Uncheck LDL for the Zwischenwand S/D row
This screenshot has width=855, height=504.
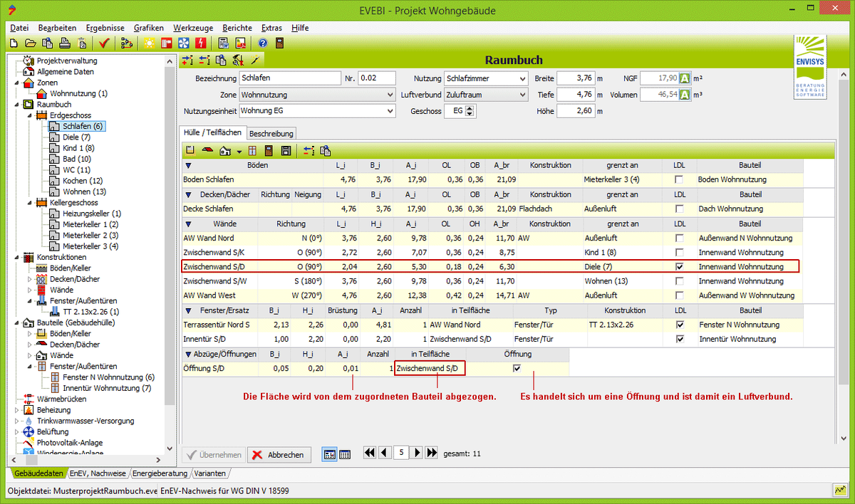tap(680, 267)
